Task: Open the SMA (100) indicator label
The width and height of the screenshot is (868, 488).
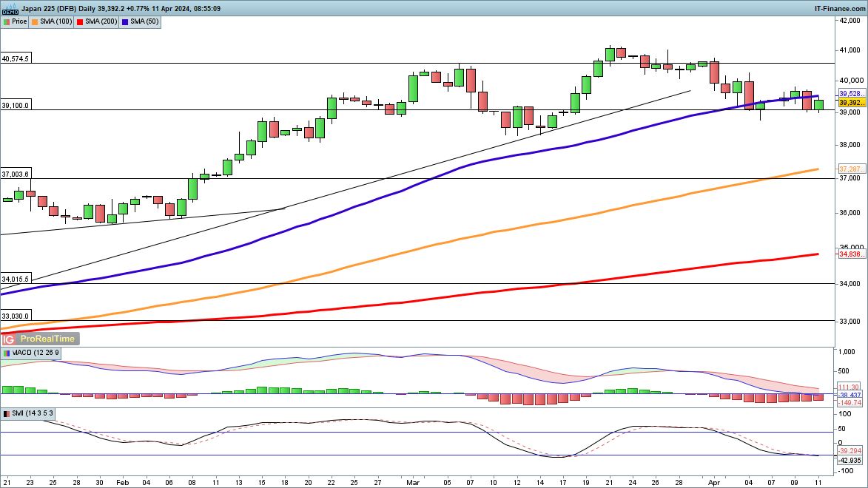Action: coord(53,21)
